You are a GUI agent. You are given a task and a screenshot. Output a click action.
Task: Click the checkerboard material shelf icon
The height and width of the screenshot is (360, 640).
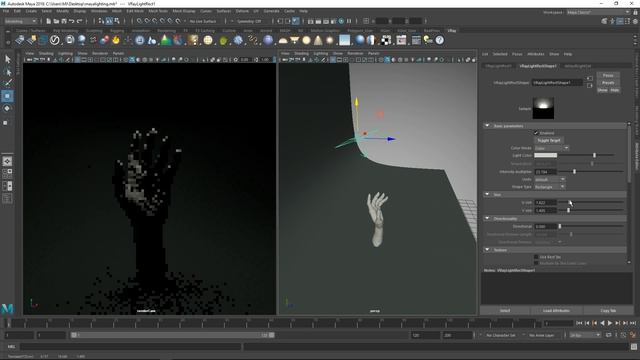coord(386,40)
